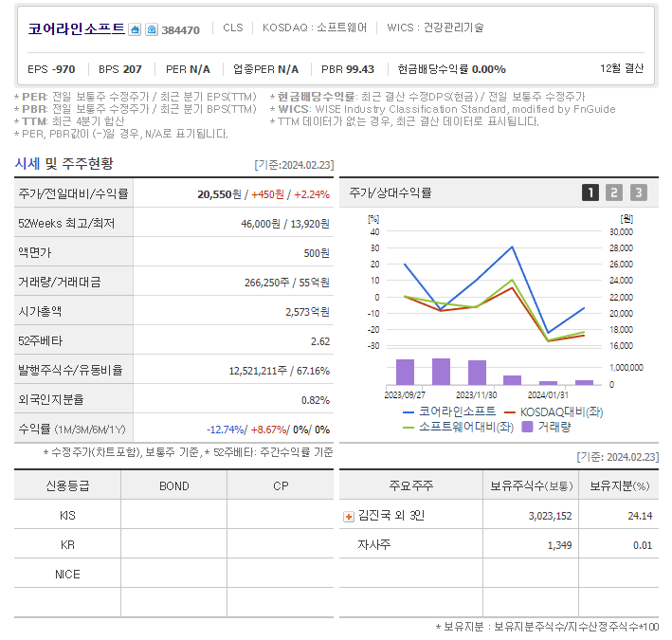
Task: Click the 업종PER N/A value
Action: coord(265,69)
